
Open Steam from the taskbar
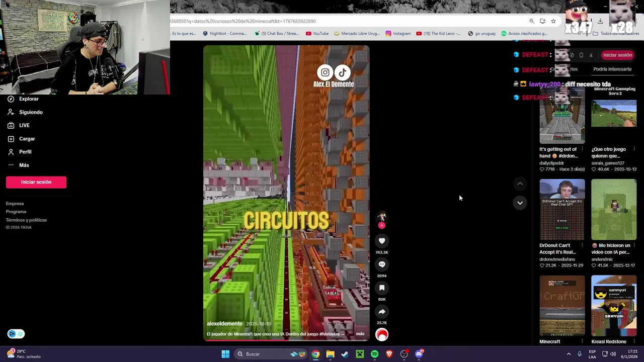[345, 354]
